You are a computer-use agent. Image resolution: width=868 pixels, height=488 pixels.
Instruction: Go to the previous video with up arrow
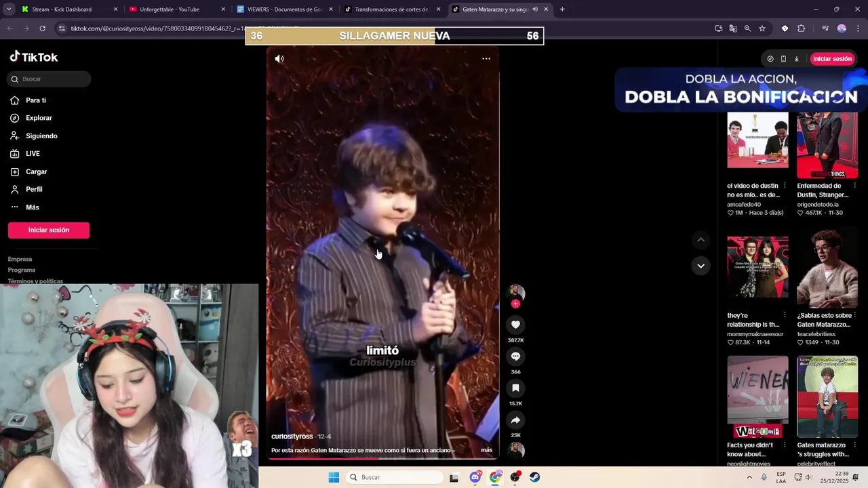[701, 240]
